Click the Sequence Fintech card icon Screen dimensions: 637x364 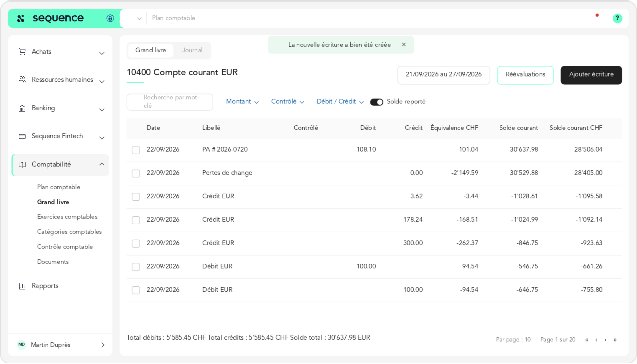(x=22, y=136)
